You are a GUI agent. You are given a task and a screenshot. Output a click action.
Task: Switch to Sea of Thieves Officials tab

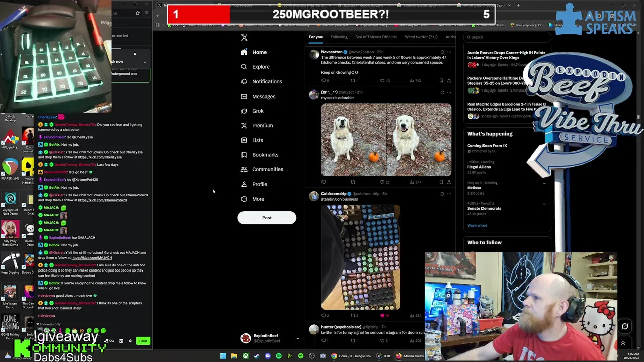point(376,37)
